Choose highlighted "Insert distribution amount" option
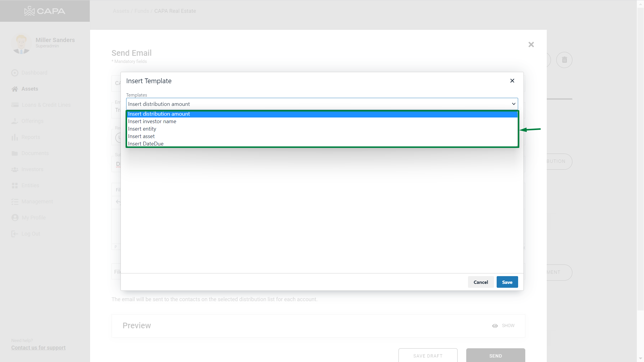The width and height of the screenshot is (644, 362). [x=159, y=114]
